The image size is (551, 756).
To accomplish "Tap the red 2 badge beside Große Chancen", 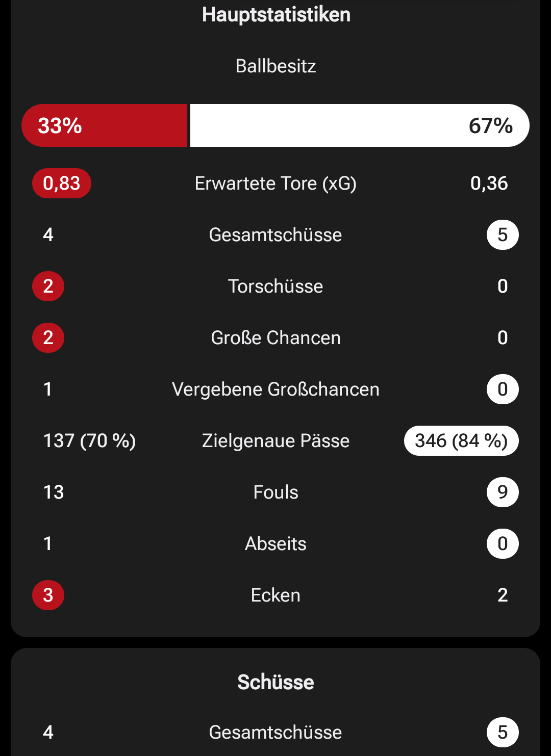I will click(48, 338).
